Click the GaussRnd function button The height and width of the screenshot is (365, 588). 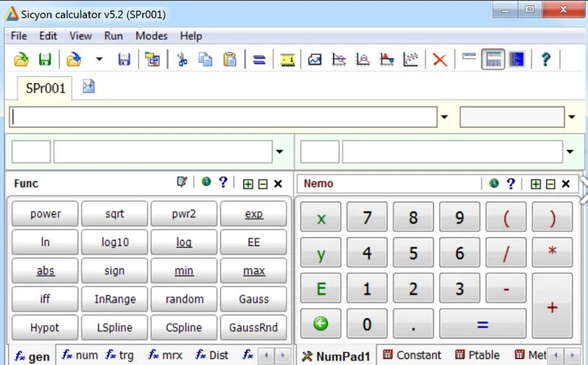coord(253,327)
